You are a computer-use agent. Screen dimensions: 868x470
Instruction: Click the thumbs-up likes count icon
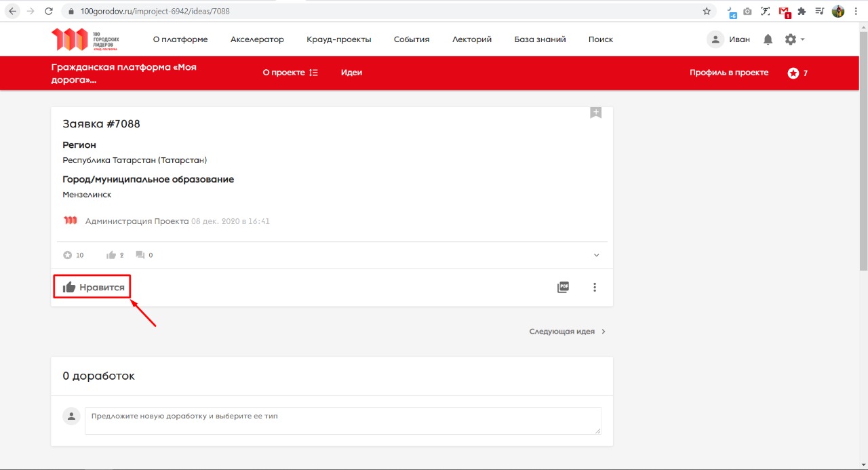111,255
